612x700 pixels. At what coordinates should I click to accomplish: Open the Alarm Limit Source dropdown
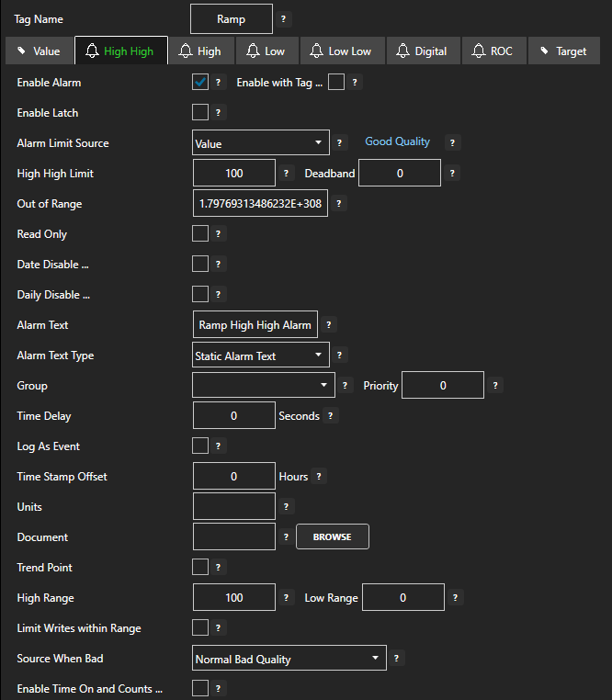[261, 143]
